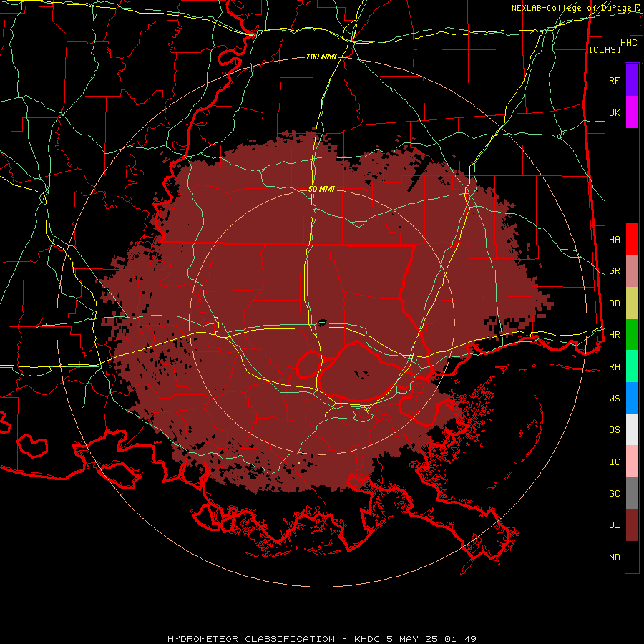Click the '100 NMI' range ring label

(x=321, y=57)
